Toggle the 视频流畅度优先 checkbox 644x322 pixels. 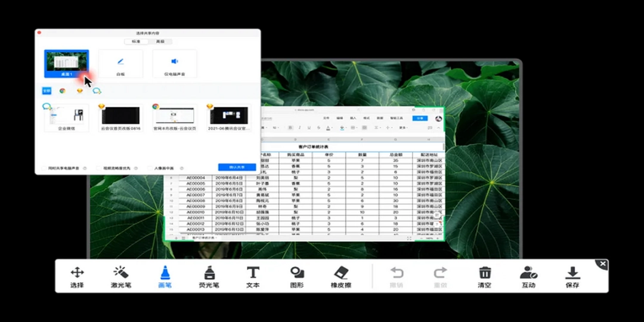99,169
